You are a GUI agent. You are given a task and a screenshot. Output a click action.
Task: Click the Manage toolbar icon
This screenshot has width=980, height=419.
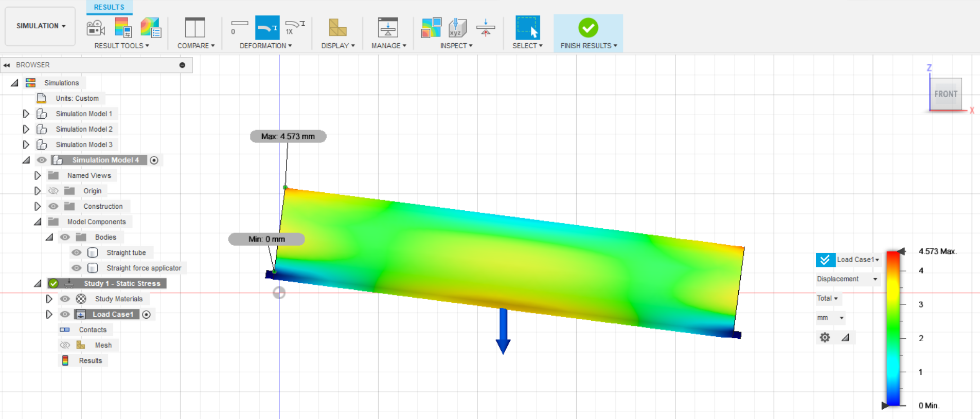coord(388,28)
